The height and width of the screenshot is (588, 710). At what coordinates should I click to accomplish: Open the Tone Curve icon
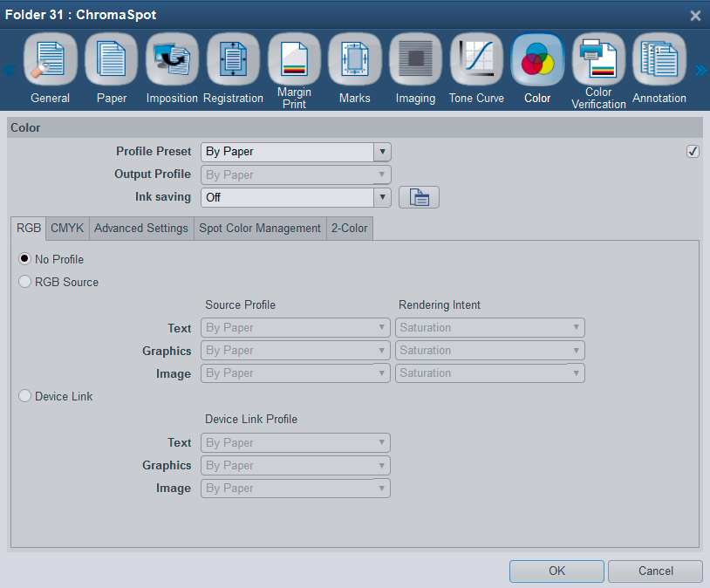(x=476, y=59)
